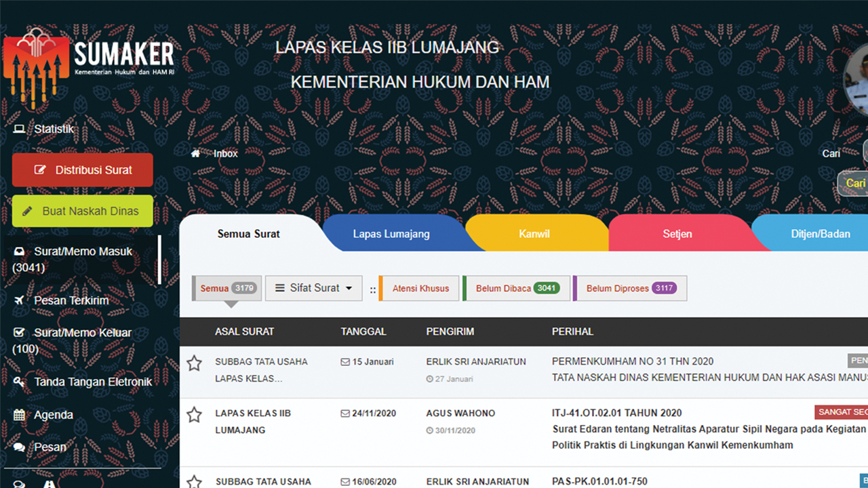Image resolution: width=868 pixels, height=488 pixels.
Task: Click the Statistik laptop icon
Action: 19,129
